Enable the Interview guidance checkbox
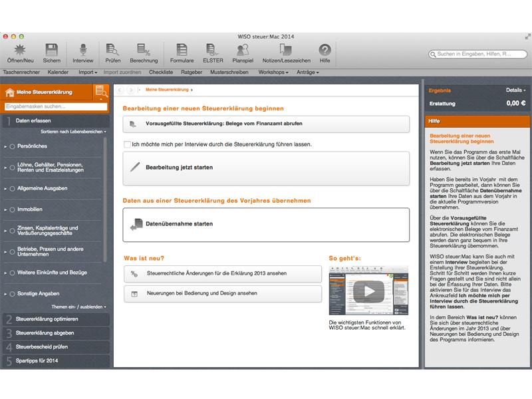Viewport: 532px width, 399px height. 127,144
